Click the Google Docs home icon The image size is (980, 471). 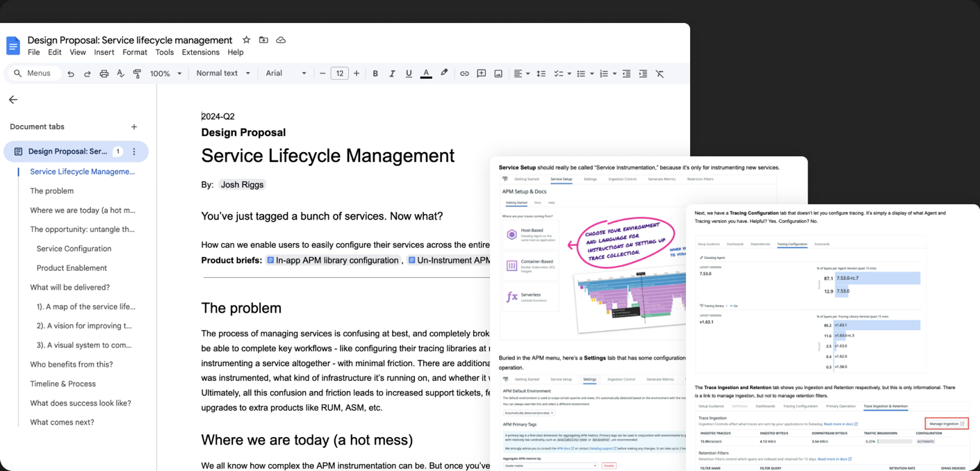pyautogui.click(x=13, y=46)
